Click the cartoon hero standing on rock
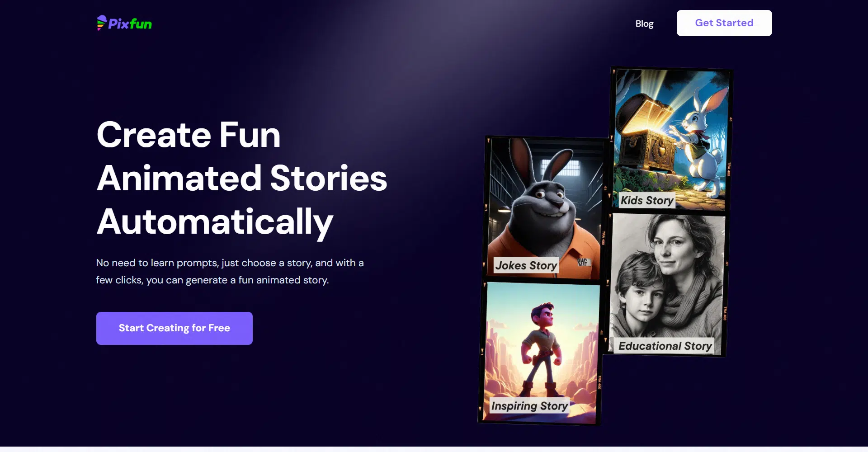 pyautogui.click(x=542, y=348)
